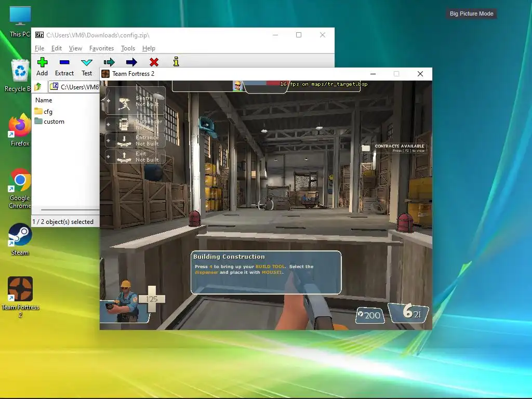Click the Engineer class portrait in HUD
The height and width of the screenshot is (399, 532).
126,301
